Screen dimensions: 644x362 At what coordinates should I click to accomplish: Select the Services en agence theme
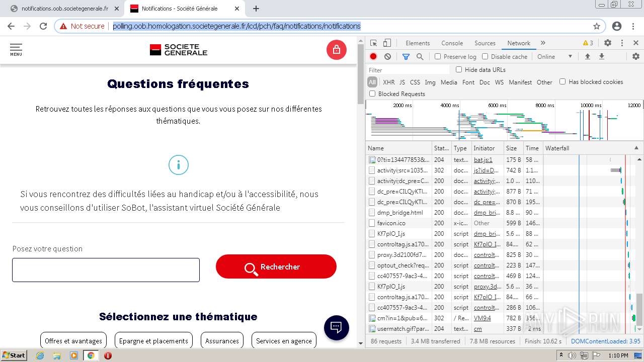[x=284, y=340]
